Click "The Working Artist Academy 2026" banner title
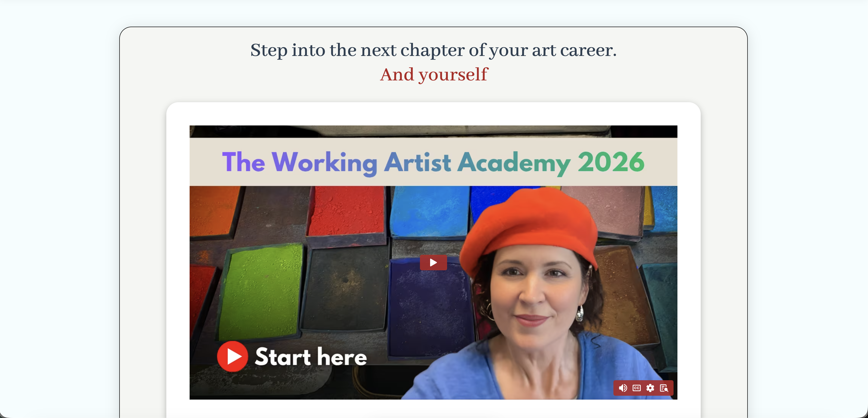The image size is (868, 418). (x=433, y=163)
